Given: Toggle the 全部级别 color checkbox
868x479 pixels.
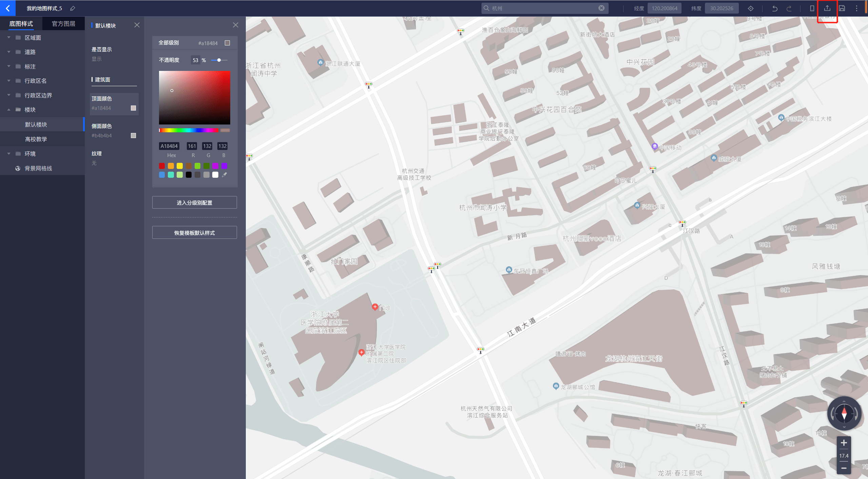Looking at the screenshot, I should tap(228, 43).
